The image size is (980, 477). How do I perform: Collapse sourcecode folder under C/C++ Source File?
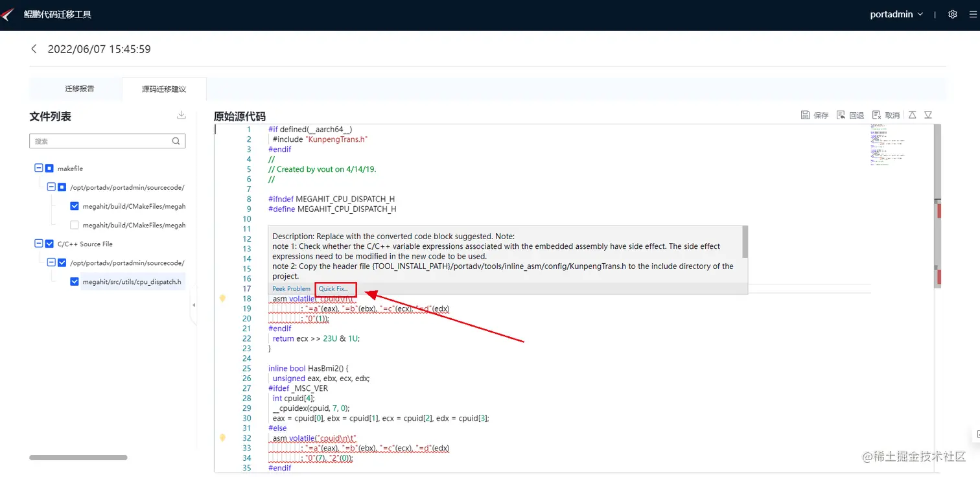pyautogui.click(x=51, y=262)
